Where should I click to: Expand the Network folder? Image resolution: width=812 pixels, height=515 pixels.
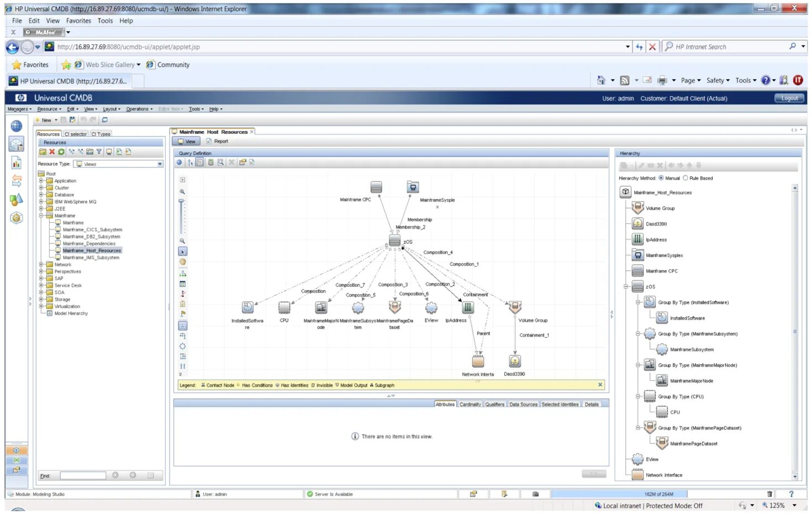(41, 264)
